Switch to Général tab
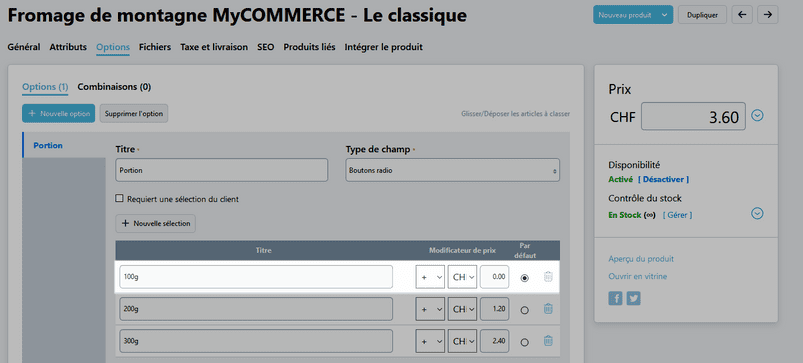This screenshot has height=363, width=803. click(x=24, y=47)
